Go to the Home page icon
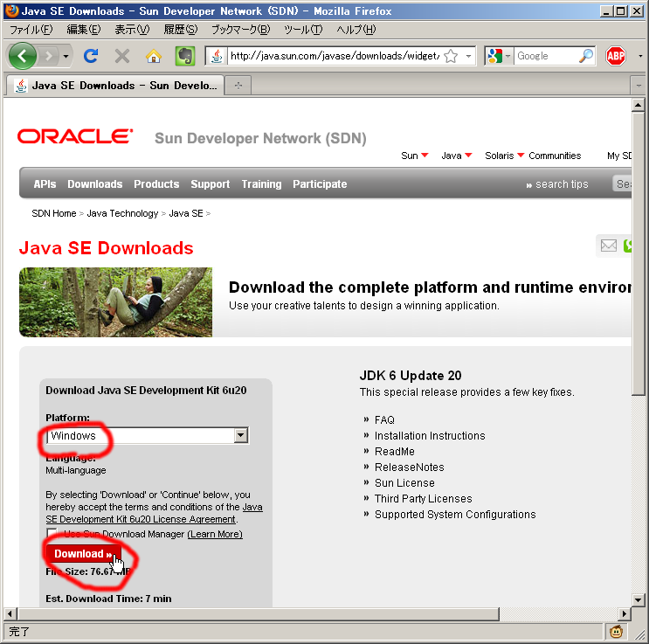Screen dimensions: 649x644 tap(153, 56)
